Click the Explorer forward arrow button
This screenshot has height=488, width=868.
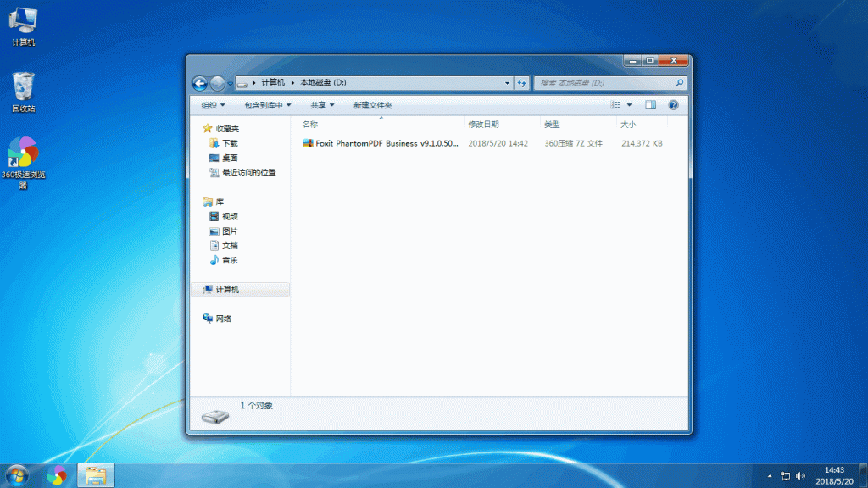[x=218, y=83]
